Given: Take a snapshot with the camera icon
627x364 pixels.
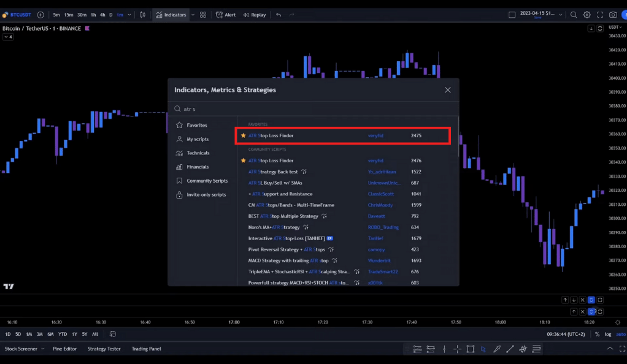Looking at the screenshot, I should [x=613, y=15].
